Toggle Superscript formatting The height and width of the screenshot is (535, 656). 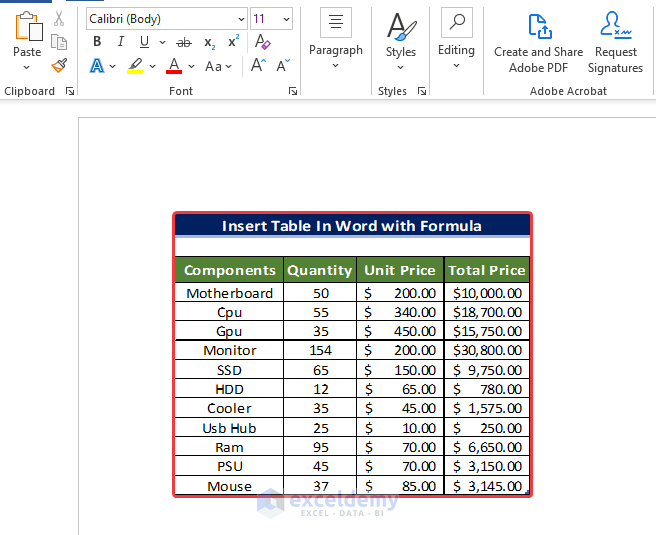pyautogui.click(x=233, y=41)
